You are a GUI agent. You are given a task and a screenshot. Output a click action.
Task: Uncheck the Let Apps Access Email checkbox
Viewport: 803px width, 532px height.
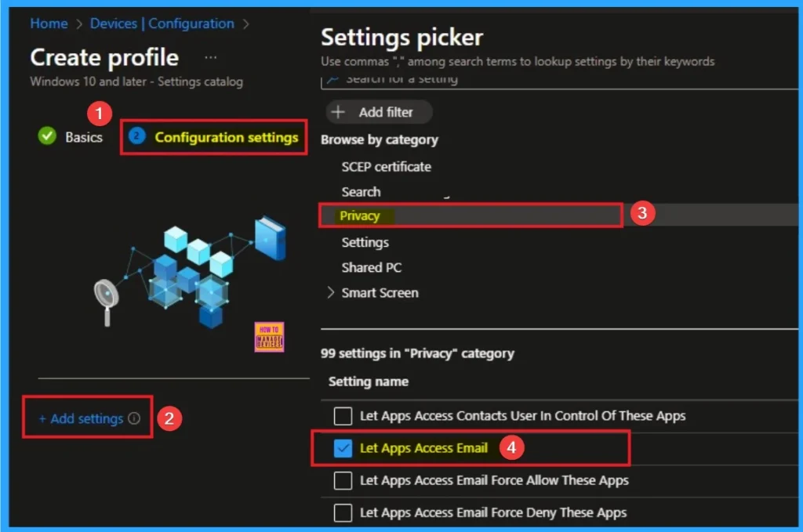pos(343,448)
